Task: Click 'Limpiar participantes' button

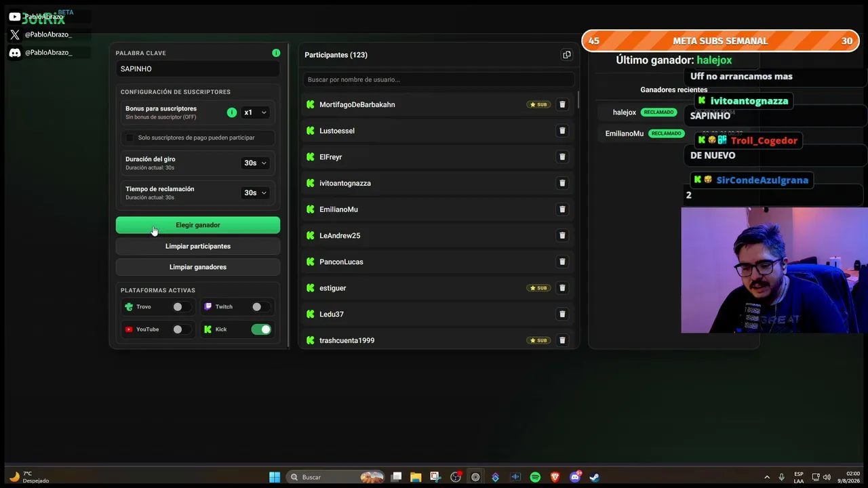Action: 198,246
